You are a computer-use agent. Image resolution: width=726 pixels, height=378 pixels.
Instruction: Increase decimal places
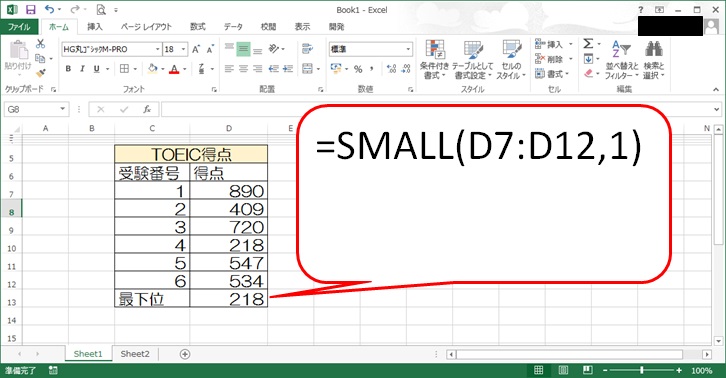(392, 69)
